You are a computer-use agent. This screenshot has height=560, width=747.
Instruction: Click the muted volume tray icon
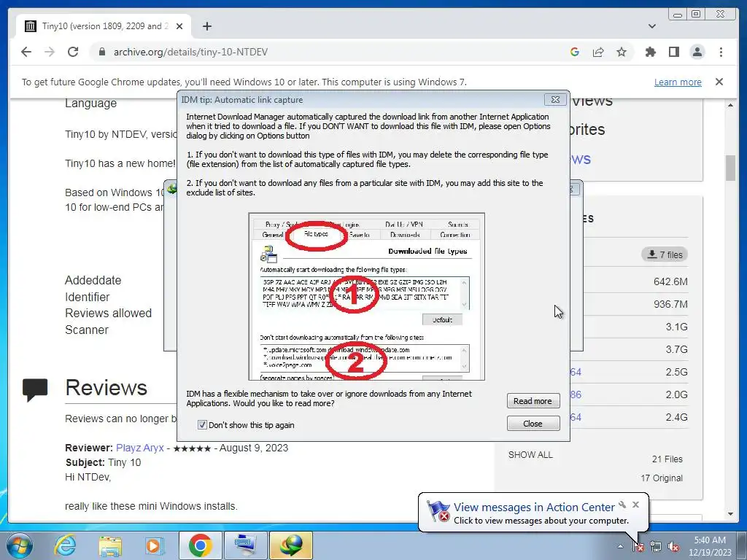673,546
